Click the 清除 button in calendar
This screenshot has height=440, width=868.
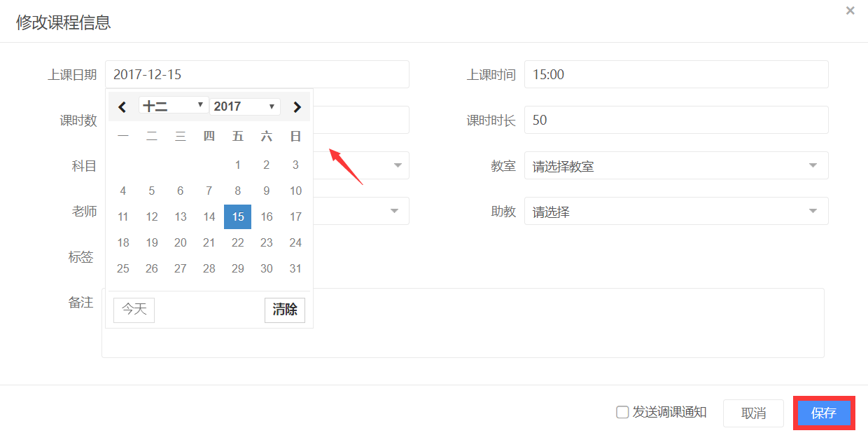[x=285, y=310]
